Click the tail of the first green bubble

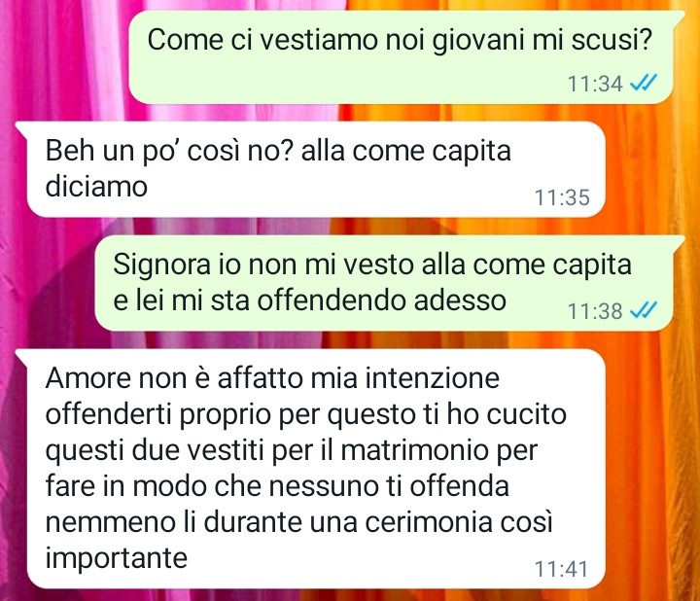[679, 17]
